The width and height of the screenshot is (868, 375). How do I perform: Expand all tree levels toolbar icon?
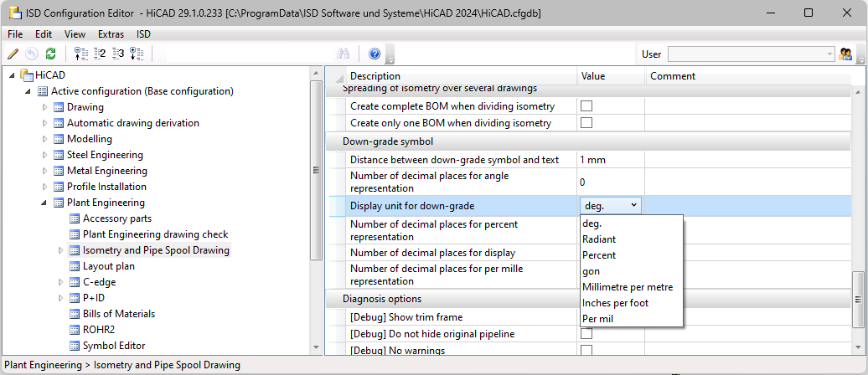pyautogui.click(x=137, y=54)
